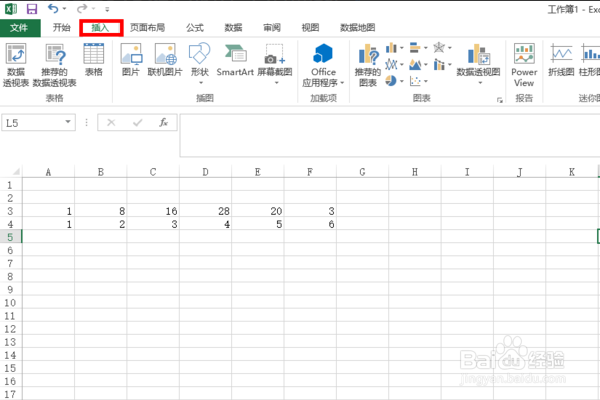Go to the 公式 tab
600x400 pixels.
(x=195, y=28)
